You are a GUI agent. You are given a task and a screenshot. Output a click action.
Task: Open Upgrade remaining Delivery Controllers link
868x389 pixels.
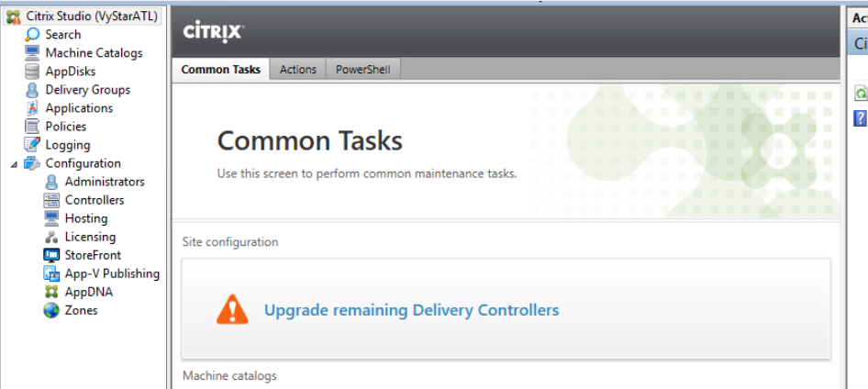[411, 310]
